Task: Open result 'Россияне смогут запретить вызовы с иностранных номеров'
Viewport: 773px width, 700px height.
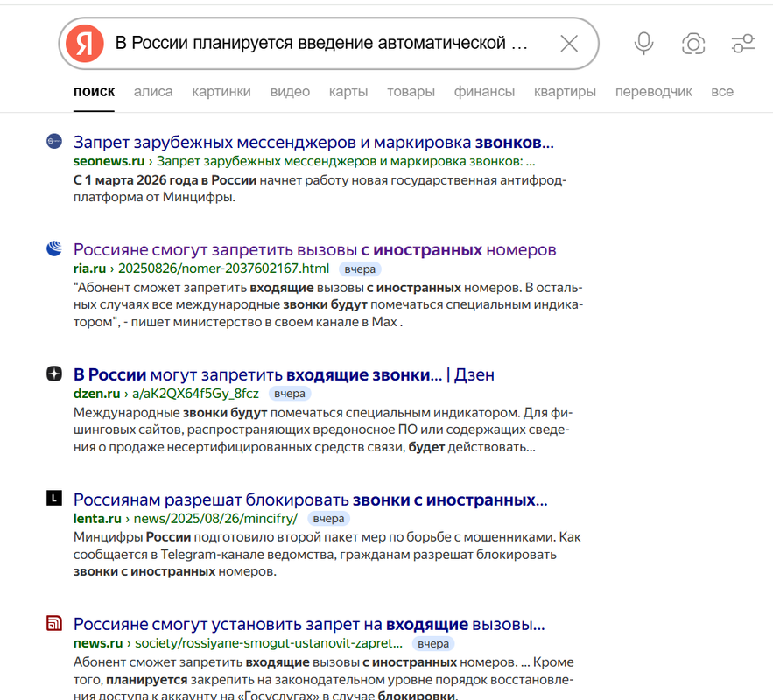Action: (314, 249)
